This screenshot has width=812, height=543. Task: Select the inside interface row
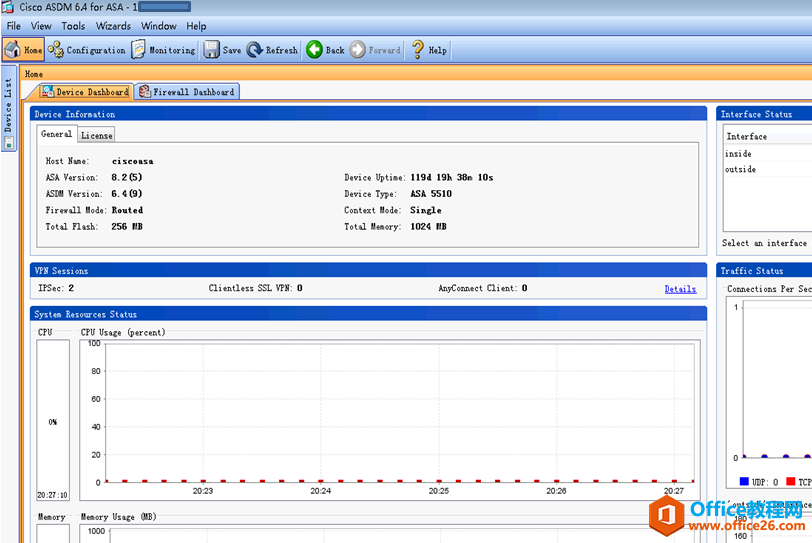(767, 154)
